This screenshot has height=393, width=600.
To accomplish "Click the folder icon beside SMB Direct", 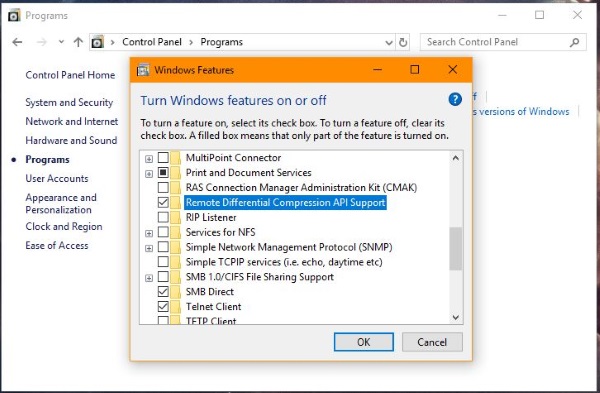I will point(176,292).
